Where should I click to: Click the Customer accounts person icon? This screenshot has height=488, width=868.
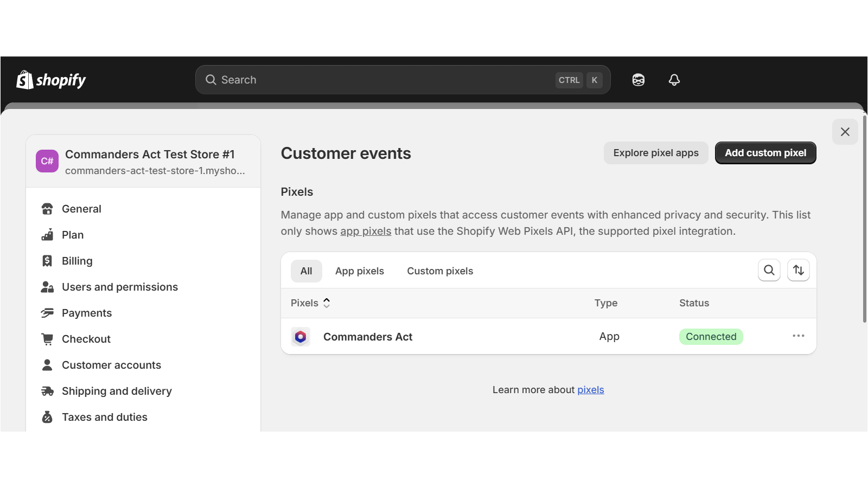click(47, 365)
